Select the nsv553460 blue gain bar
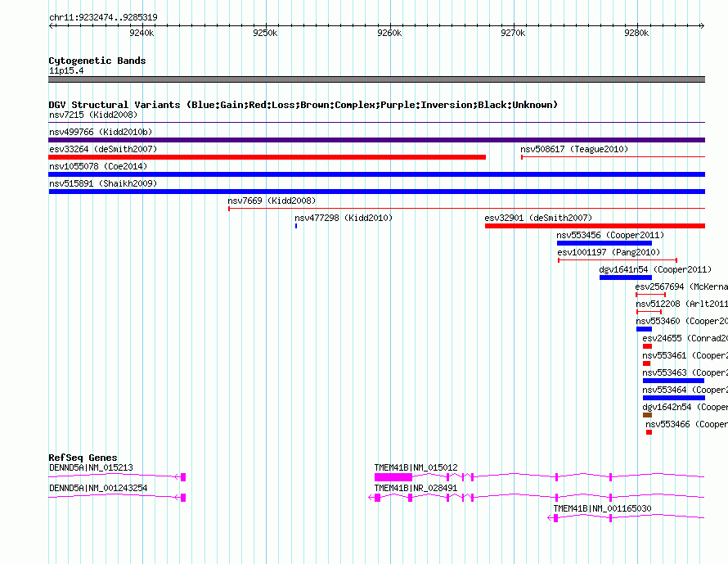Viewport: 728px width, 564px height. pyautogui.click(x=644, y=329)
